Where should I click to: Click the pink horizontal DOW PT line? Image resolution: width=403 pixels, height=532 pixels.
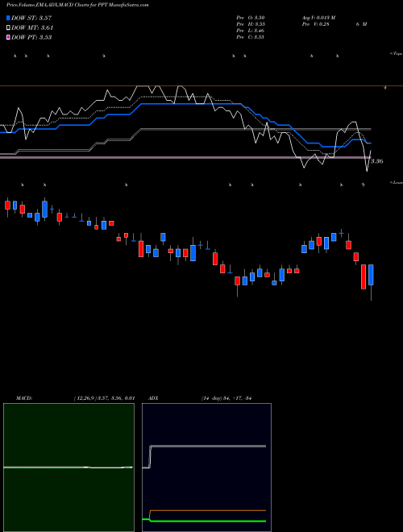(185, 158)
